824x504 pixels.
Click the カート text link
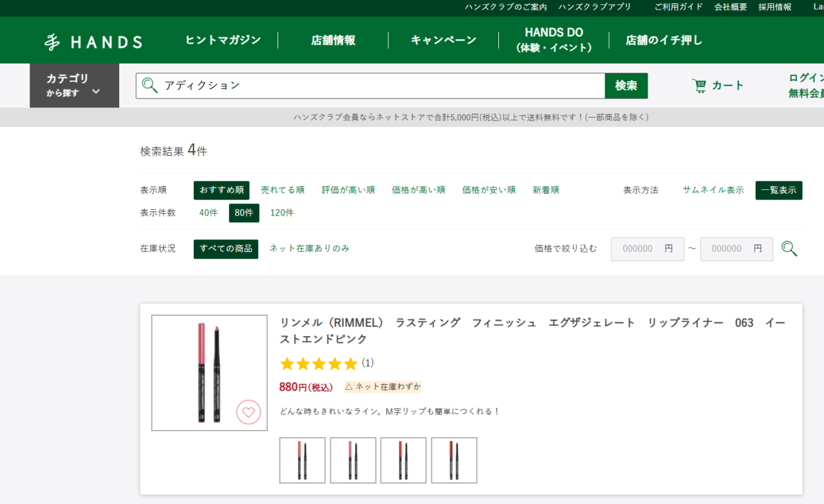[x=727, y=86]
